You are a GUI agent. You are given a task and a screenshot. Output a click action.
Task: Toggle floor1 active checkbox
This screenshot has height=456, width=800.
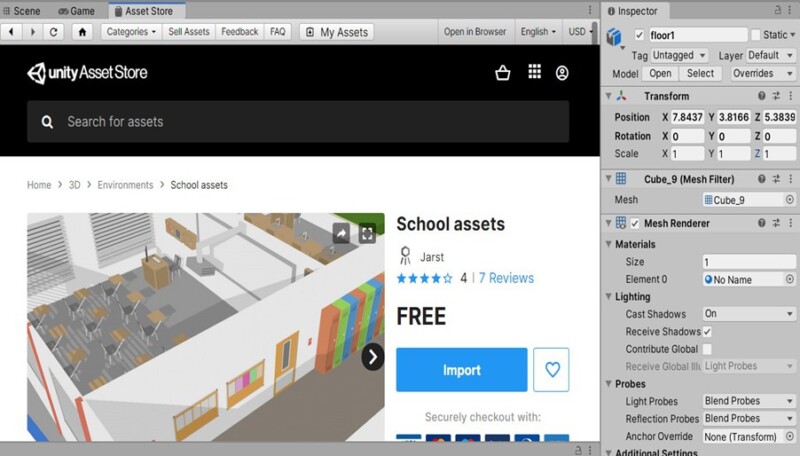click(x=639, y=35)
